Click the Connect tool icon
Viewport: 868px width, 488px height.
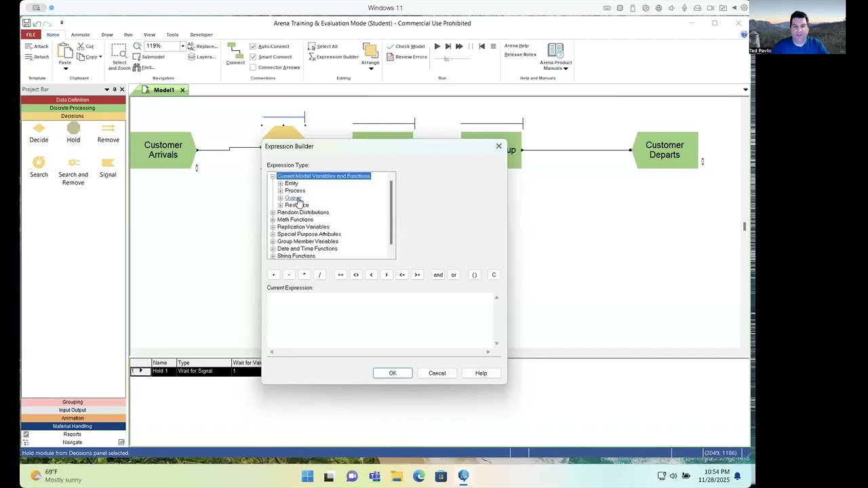click(235, 52)
